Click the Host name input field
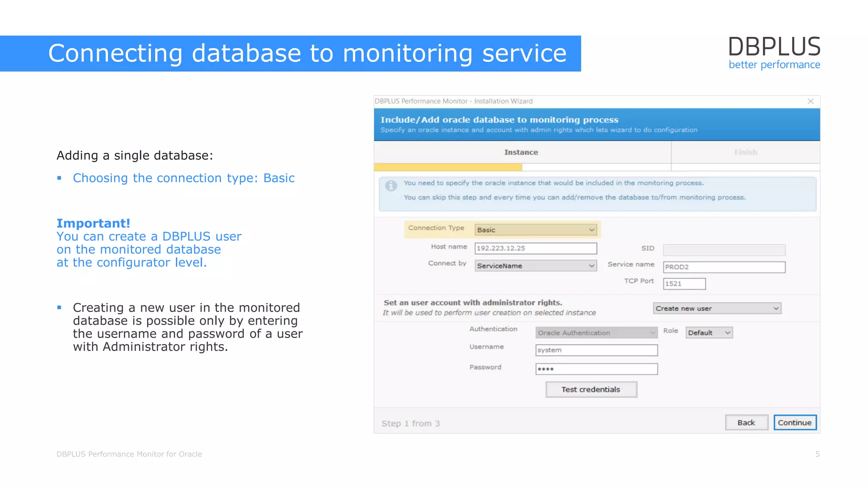Screen dimensions: 868x488 pyautogui.click(x=536, y=248)
